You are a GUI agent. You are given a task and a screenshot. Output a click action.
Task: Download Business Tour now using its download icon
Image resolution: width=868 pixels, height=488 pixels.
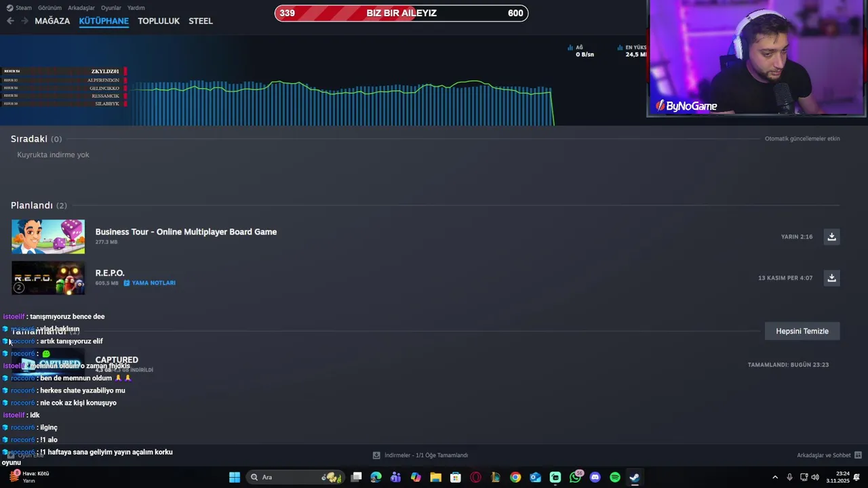click(831, 237)
